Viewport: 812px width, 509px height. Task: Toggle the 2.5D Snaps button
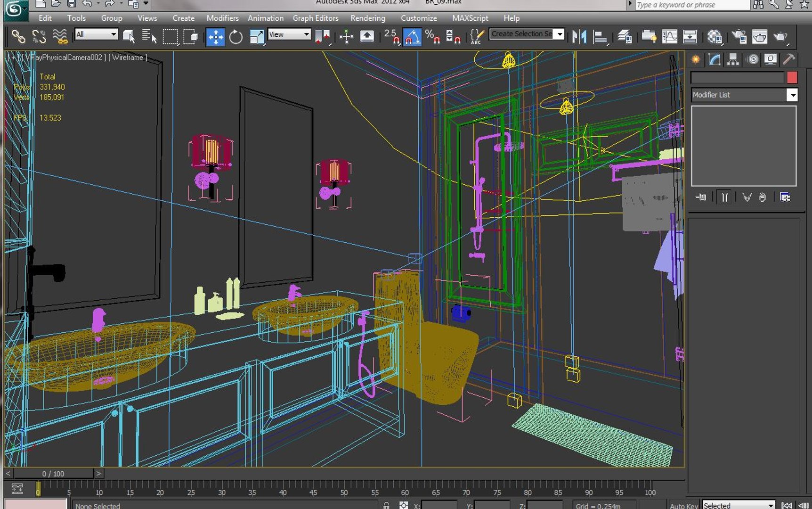pyautogui.click(x=392, y=36)
